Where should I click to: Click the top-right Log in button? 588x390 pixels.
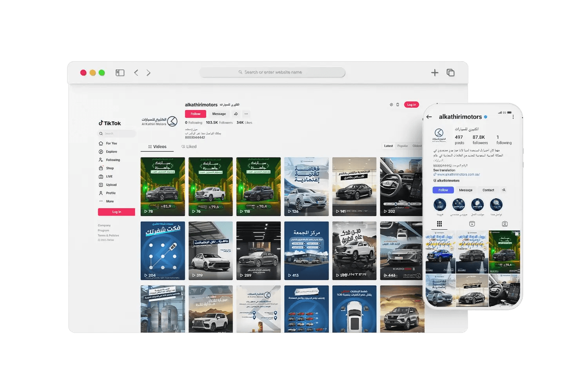point(411,105)
